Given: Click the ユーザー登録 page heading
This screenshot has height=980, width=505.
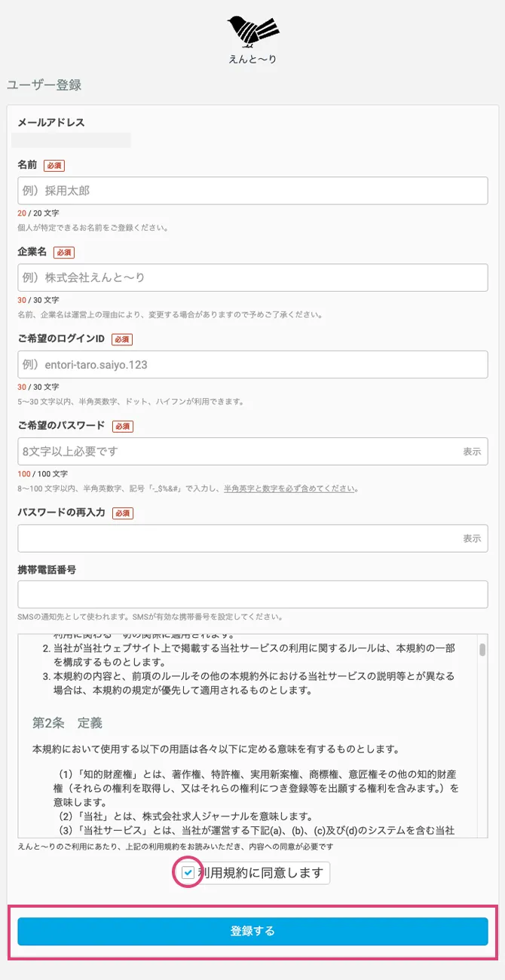Looking at the screenshot, I should (44, 85).
